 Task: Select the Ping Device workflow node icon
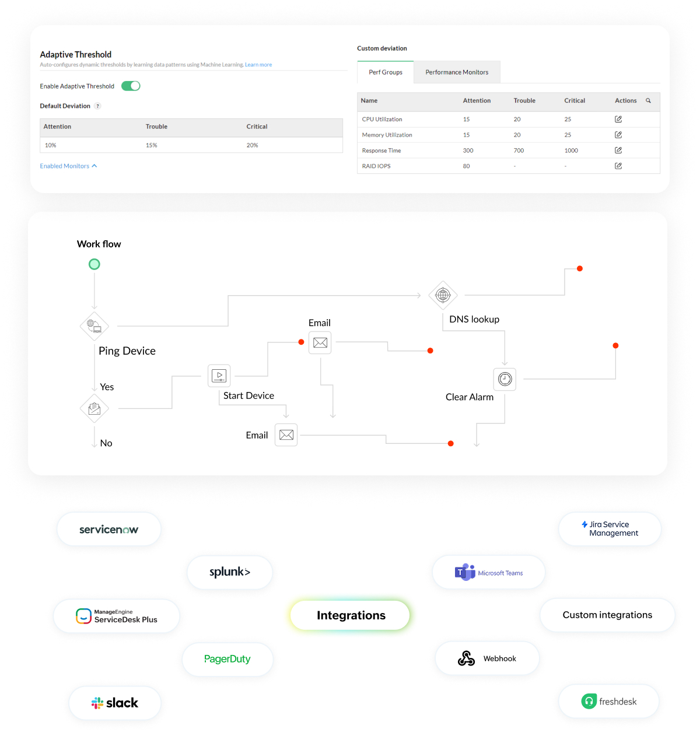[x=94, y=326]
